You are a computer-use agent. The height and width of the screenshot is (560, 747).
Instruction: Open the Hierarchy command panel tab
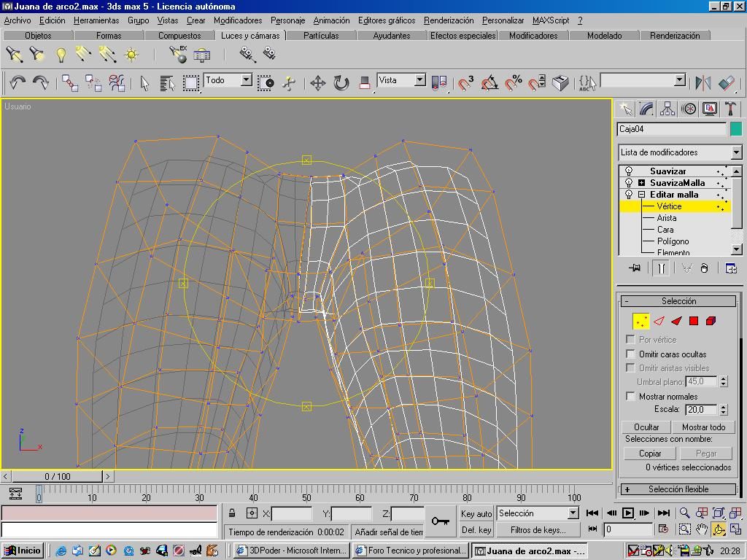pyautogui.click(x=667, y=109)
